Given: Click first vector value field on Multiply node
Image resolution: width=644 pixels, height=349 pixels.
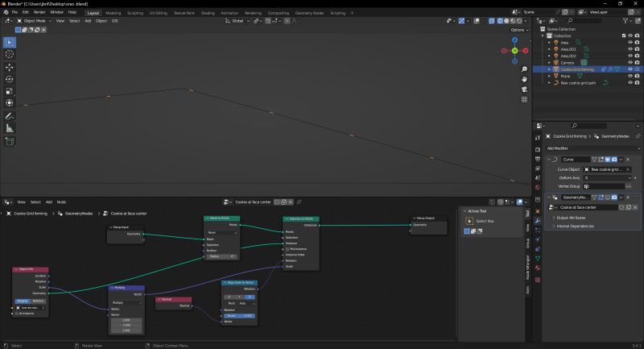Looking at the screenshot, I should click(x=126, y=320).
